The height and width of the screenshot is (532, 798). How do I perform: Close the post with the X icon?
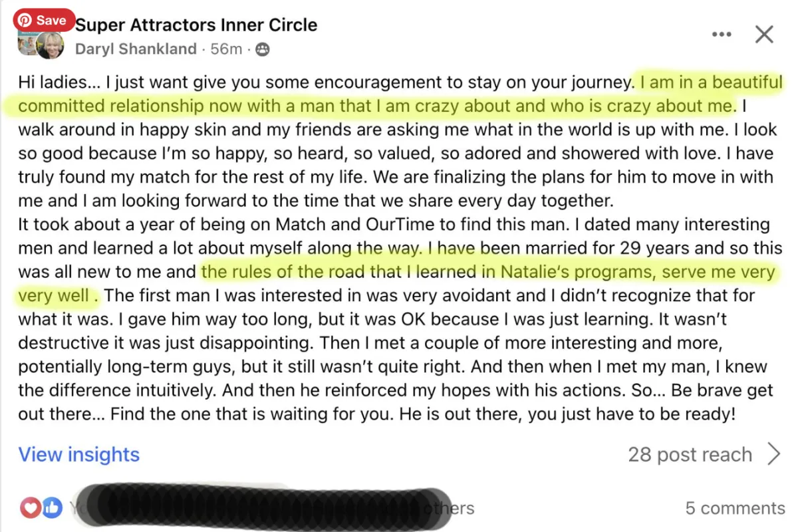click(765, 34)
